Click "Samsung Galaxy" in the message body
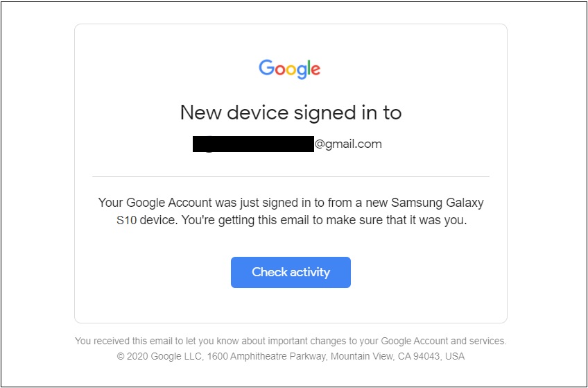 (x=438, y=203)
